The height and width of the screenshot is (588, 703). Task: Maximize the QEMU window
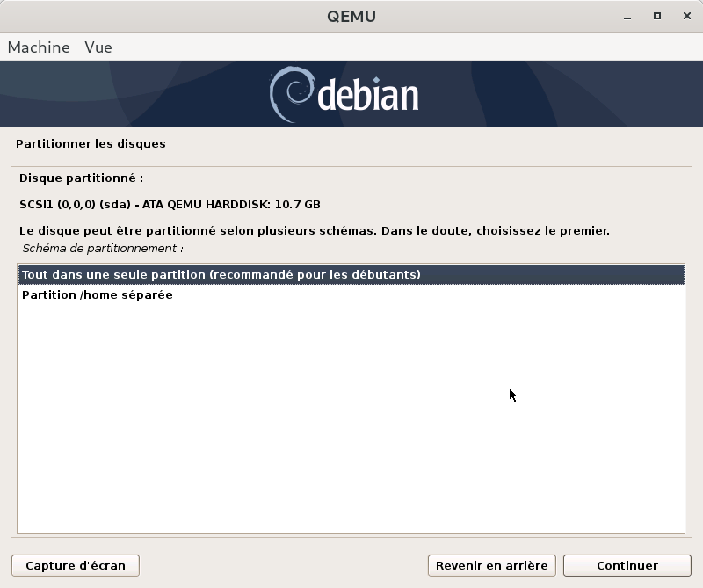pos(656,16)
